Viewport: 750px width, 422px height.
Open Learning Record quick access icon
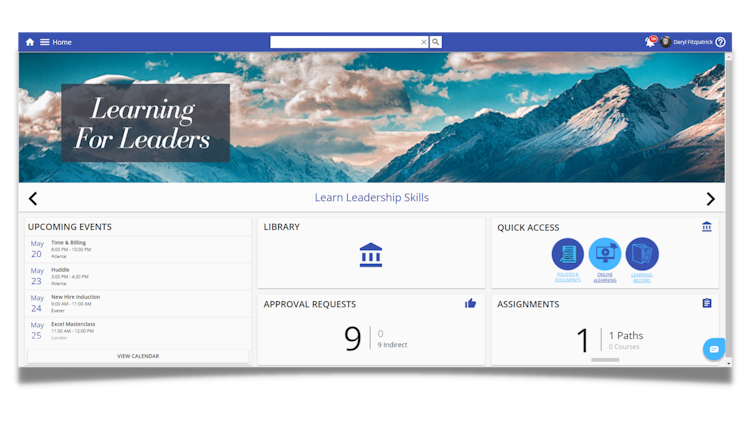(642, 254)
